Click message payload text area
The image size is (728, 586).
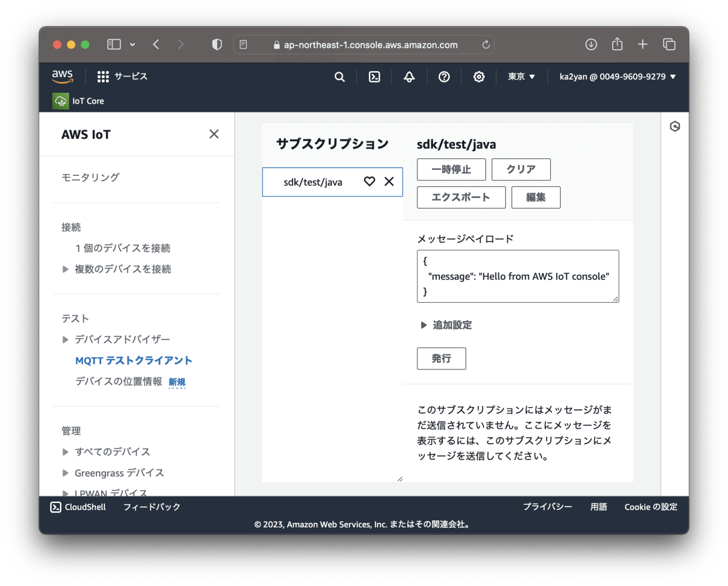518,276
